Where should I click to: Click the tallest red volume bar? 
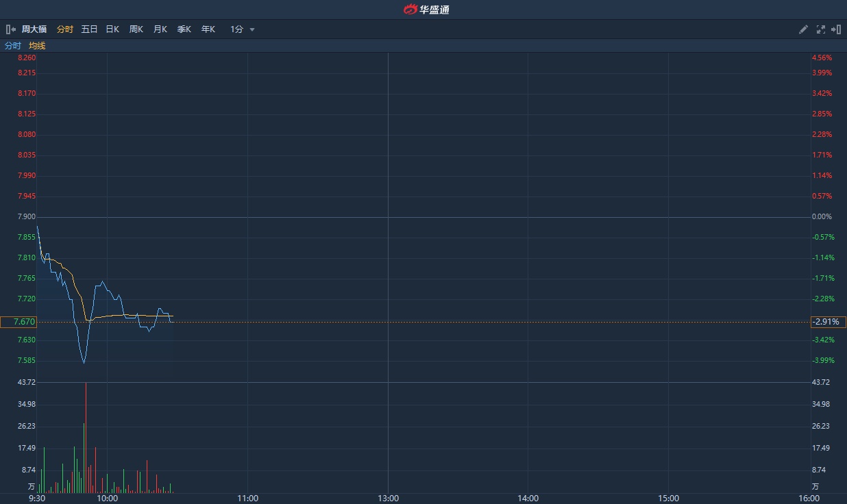coord(86,438)
